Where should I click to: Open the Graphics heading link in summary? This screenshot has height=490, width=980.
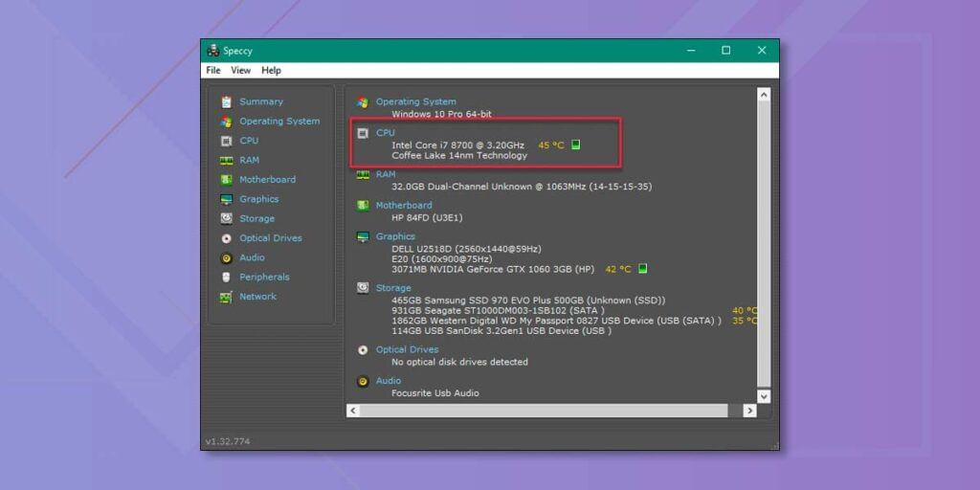tap(395, 237)
